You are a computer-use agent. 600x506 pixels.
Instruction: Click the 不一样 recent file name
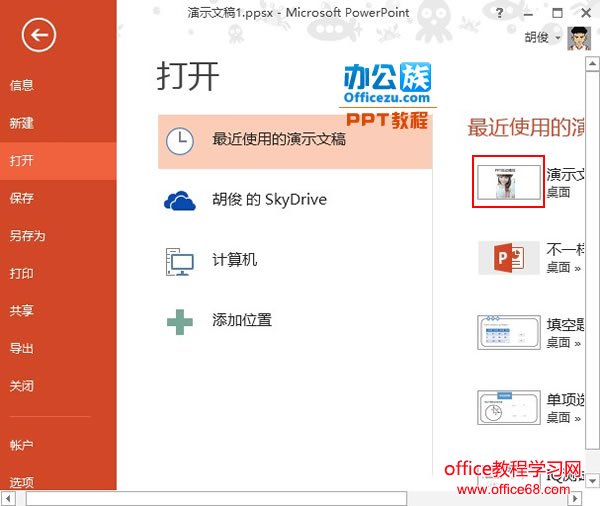[x=565, y=250]
